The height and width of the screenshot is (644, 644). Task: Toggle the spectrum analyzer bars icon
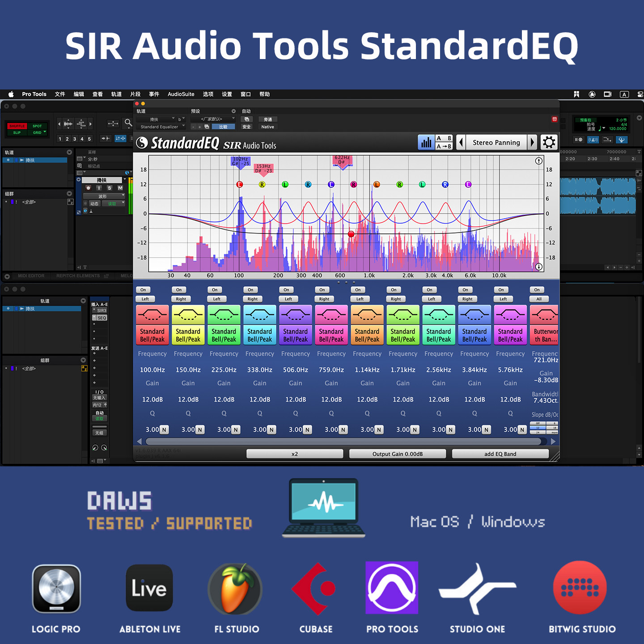tap(426, 143)
